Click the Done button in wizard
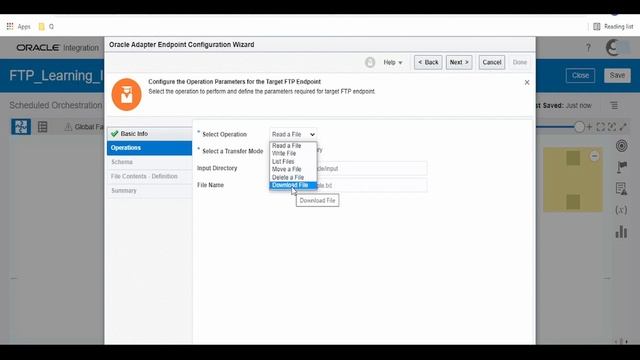 (x=520, y=62)
